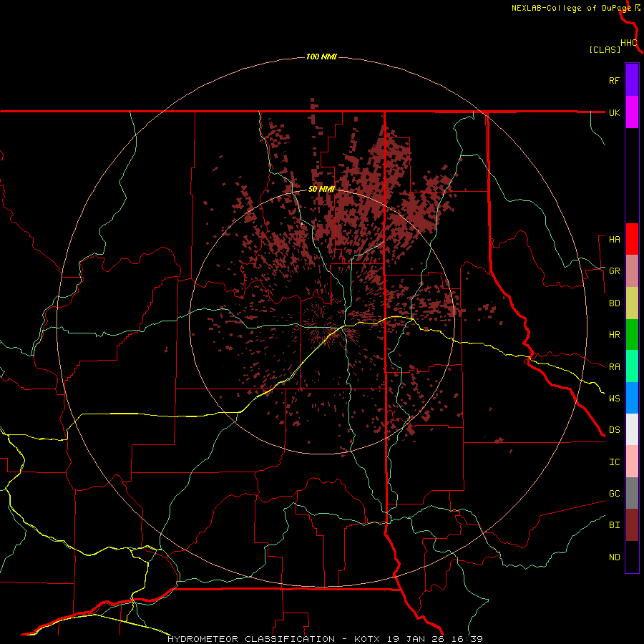Viewport: 644px width, 644px height.
Task: Click the 16:39 timestamp
Action: coord(469,639)
